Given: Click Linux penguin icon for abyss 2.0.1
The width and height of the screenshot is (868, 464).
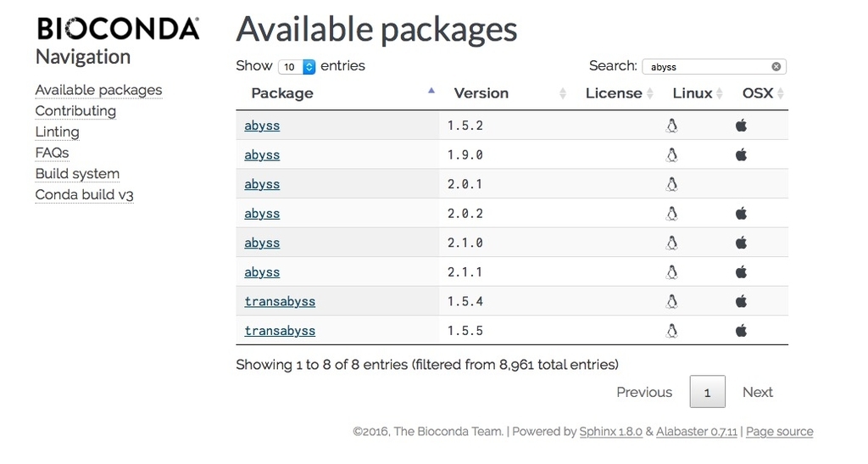Looking at the screenshot, I should click(672, 184).
